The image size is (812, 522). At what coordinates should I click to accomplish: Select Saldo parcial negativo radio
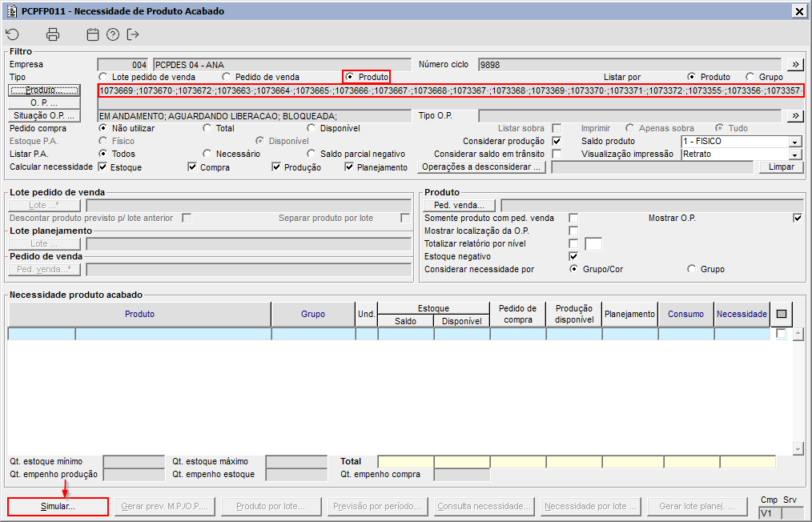pos(312,154)
